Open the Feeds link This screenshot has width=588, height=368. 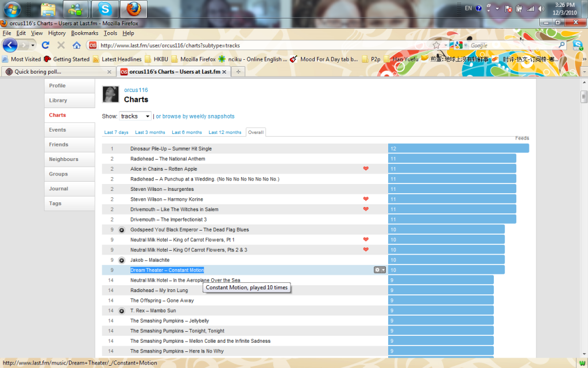click(522, 138)
